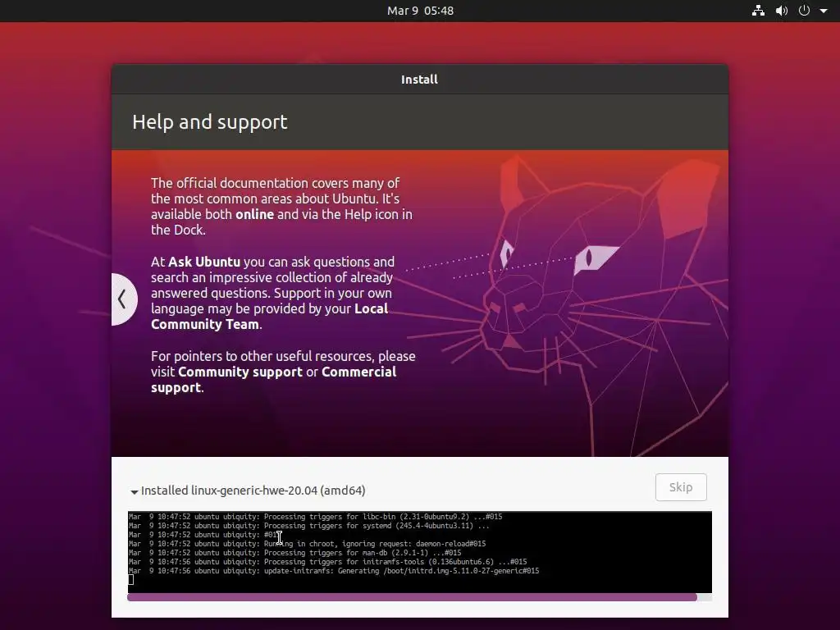Viewport: 840px width, 630px height.
Task: Click the Skip button
Action: coord(681,487)
